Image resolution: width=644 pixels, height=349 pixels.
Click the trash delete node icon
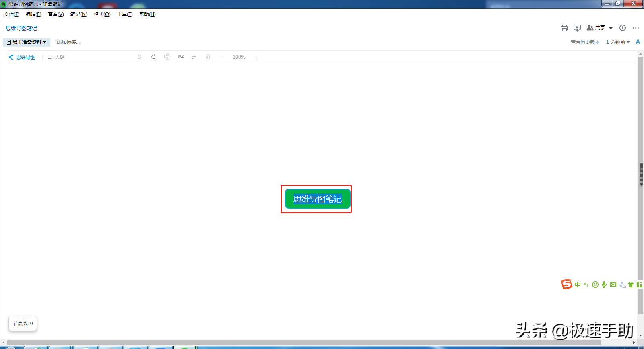pos(208,57)
